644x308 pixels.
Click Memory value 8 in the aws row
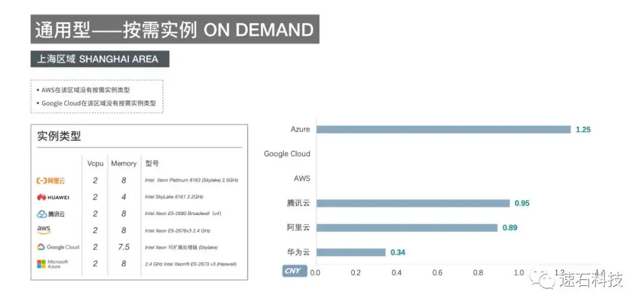pyautogui.click(x=123, y=231)
